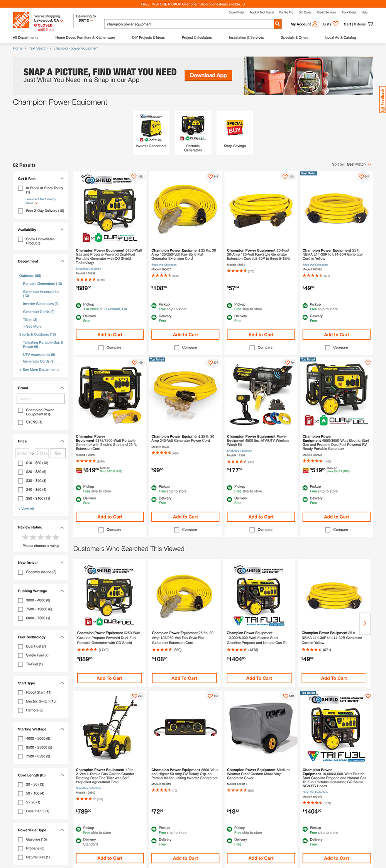386x868 pixels.
Task: Check Free 2-Day Delivery filter
Action: coord(20,211)
